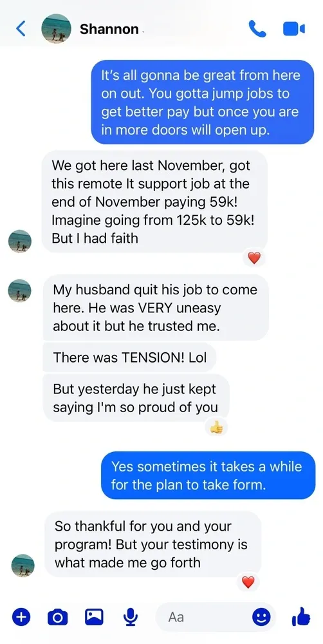Tap avatar beside 'So thankful for you' message

23,565
